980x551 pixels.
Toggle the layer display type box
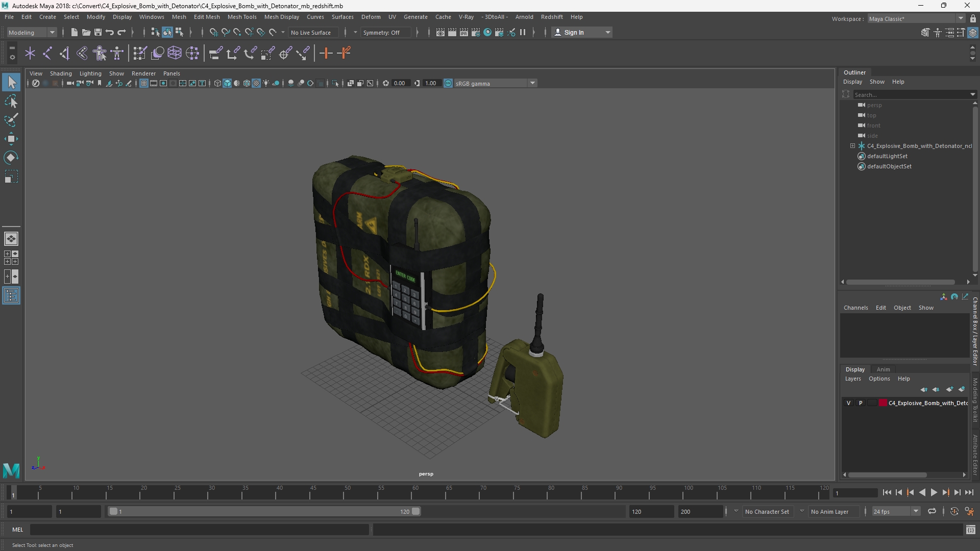click(872, 403)
